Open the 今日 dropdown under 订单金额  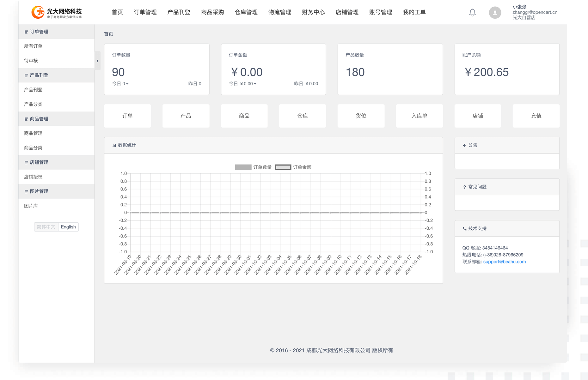point(243,84)
